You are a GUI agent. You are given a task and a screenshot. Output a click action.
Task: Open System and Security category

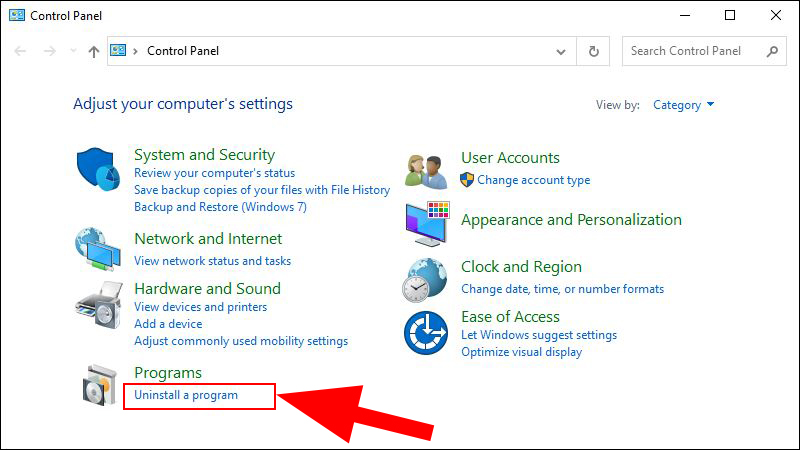tap(205, 155)
